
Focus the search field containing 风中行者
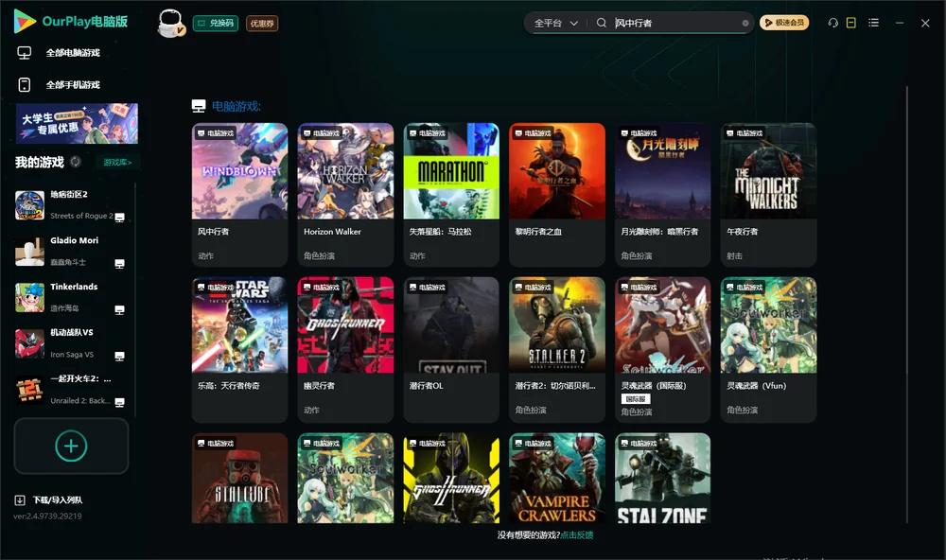pos(675,23)
